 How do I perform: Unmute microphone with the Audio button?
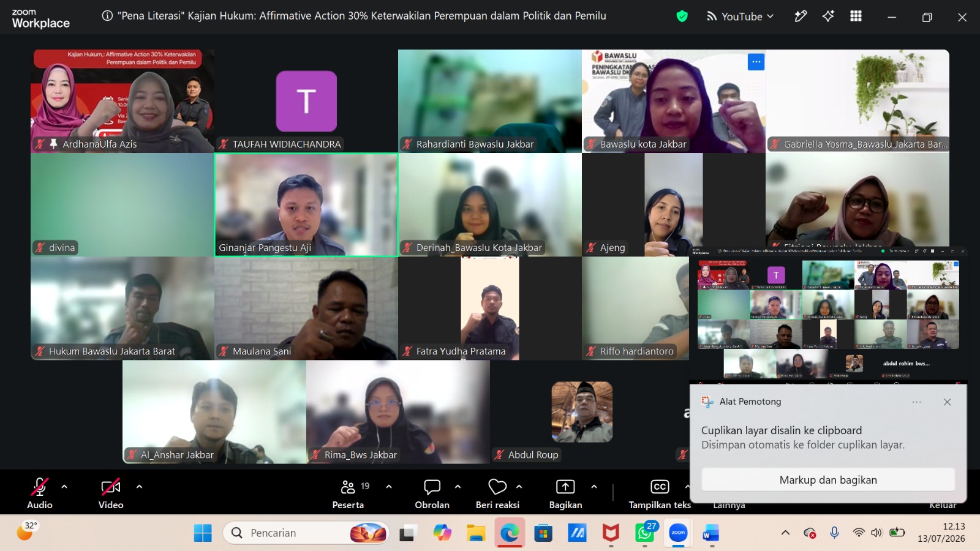pos(40,493)
